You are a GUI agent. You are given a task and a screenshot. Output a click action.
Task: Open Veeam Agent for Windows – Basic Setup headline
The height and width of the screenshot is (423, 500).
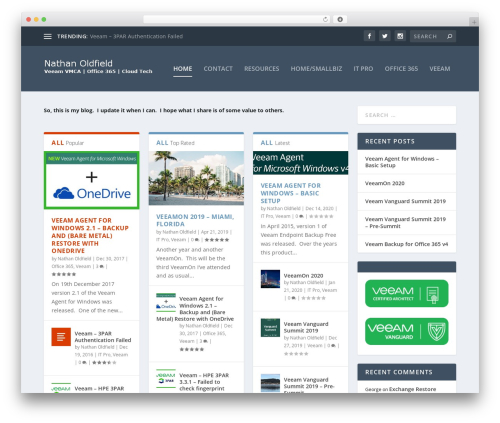tap(291, 193)
